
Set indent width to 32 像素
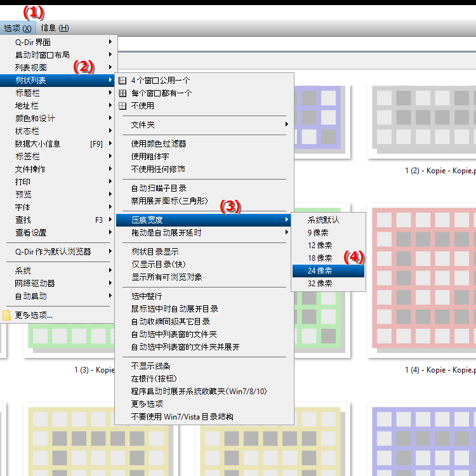tap(328, 284)
